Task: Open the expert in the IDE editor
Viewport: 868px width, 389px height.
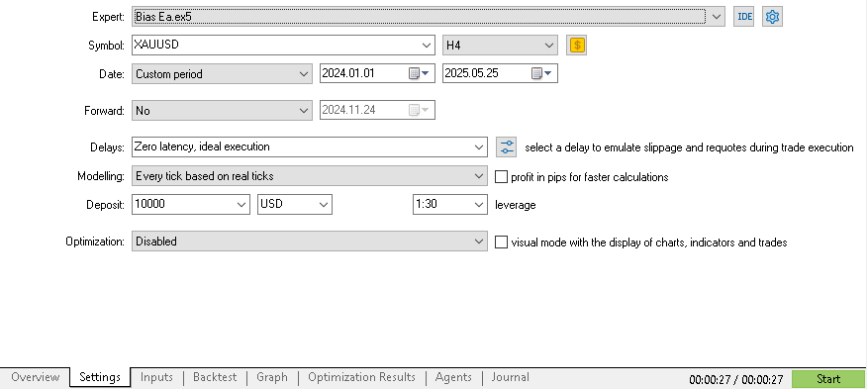Action: (744, 17)
